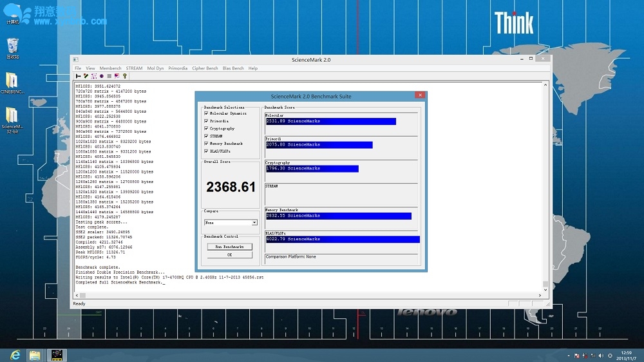Viewport: 644px width, 362px height.
Task: Open the Recycle Bin desktop icon
Action: (x=12, y=48)
